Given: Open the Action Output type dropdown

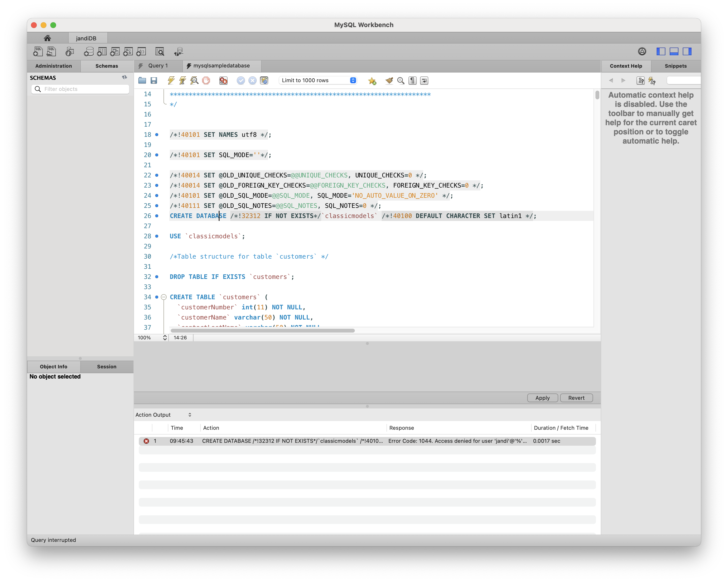Looking at the screenshot, I should pyautogui.click(x=163, y=415).
